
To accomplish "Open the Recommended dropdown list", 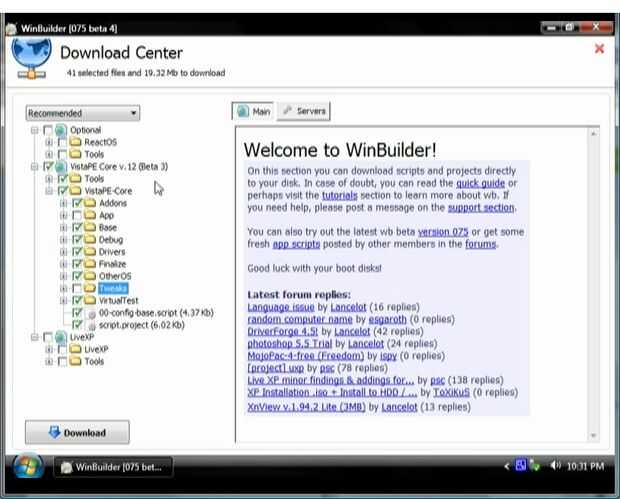I will coord(83,113).
